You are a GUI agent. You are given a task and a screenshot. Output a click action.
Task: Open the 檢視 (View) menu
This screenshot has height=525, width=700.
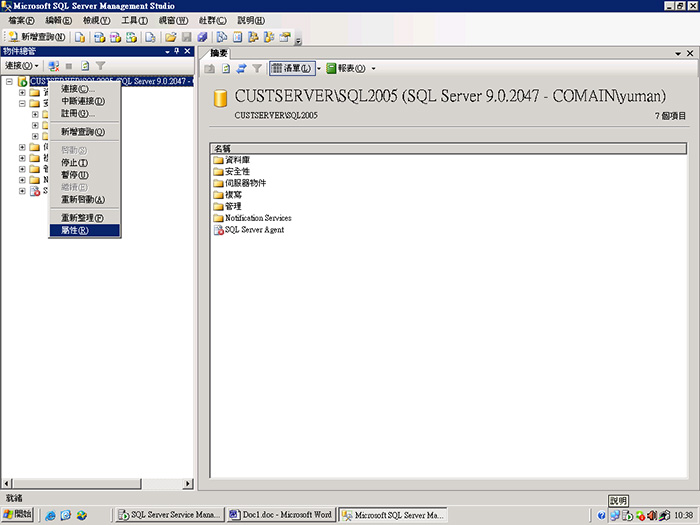pos(96,21)
